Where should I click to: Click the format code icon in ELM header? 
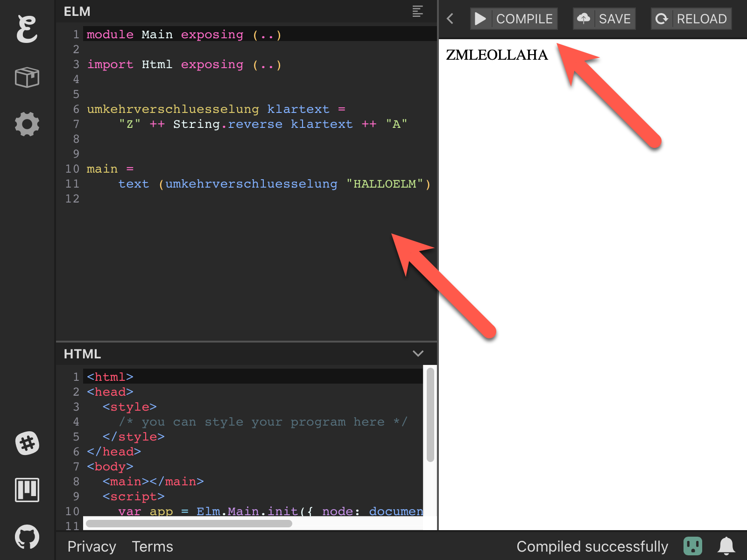[417, 11]
